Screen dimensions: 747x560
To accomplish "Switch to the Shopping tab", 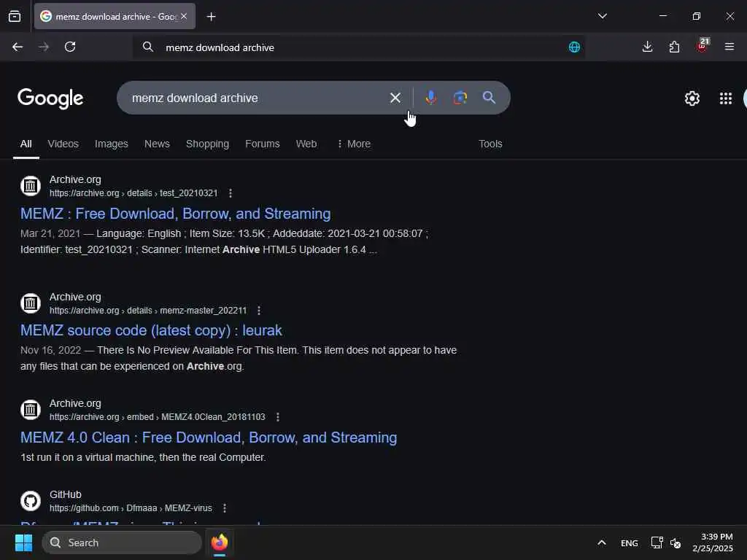I will pyautogui.click(x=207, y=144).
